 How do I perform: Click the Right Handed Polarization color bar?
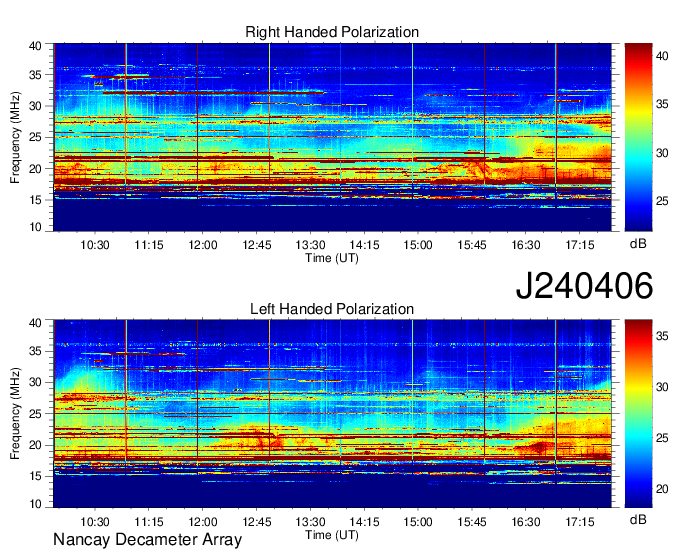638,137
